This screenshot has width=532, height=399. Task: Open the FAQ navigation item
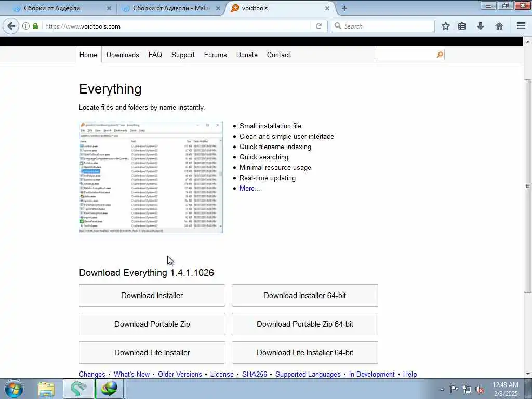(155, 55)
